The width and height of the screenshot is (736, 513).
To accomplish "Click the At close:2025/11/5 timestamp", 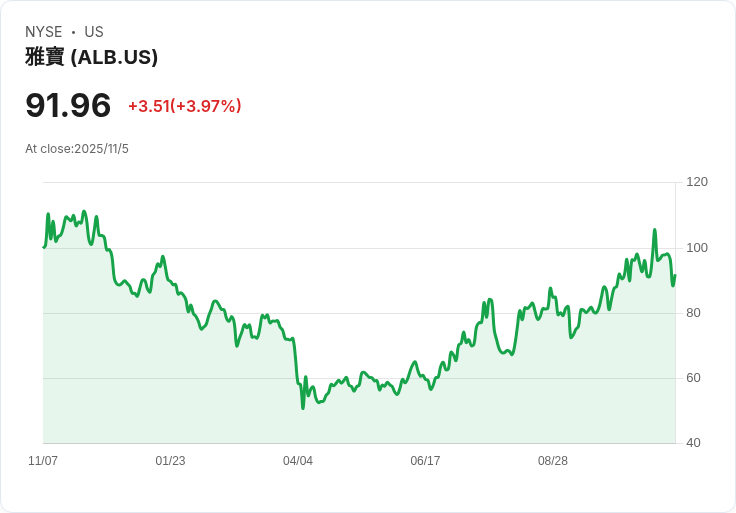I will 77,149.
